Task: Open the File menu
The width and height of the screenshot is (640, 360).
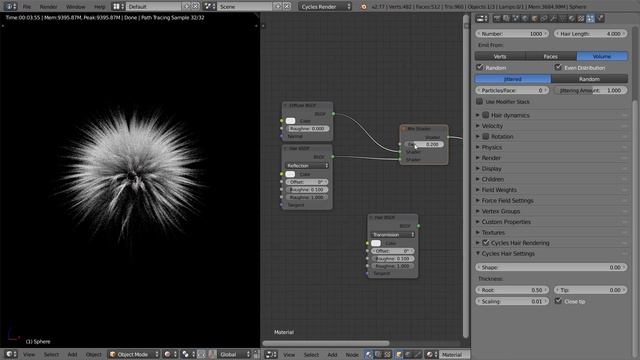Action: [x=27, y=7]
